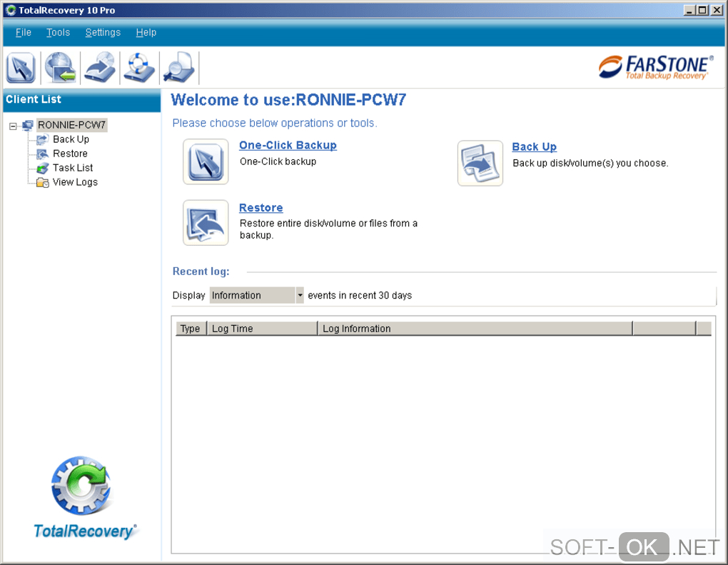
Task: Select Restore in the client tree
Action: point(70,154)
